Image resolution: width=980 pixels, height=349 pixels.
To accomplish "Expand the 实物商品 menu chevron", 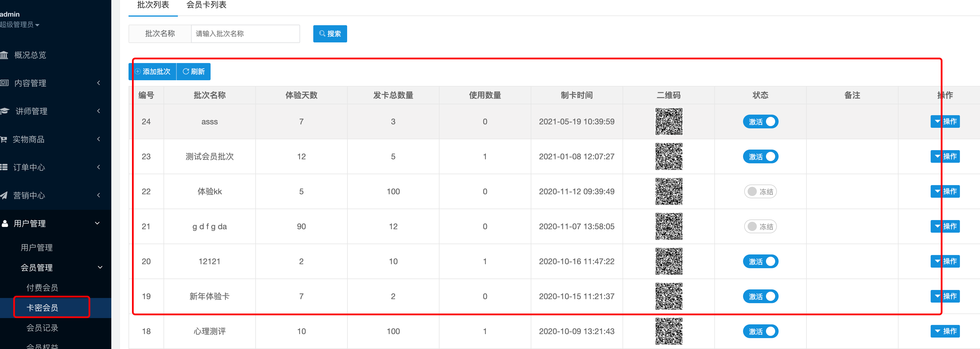I will [x=98, y=139].
